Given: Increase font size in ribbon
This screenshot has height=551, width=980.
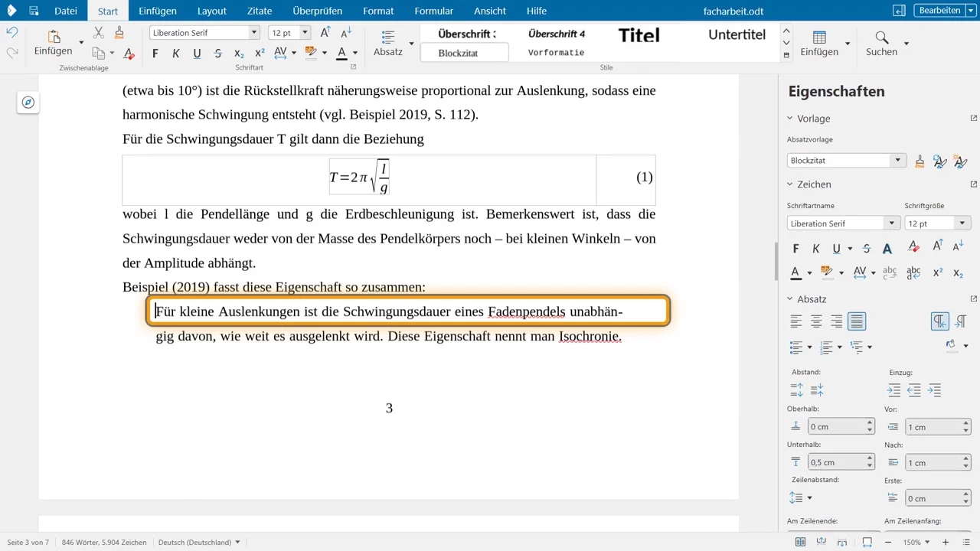Looking at the screenshot, I should click(325, 32).
